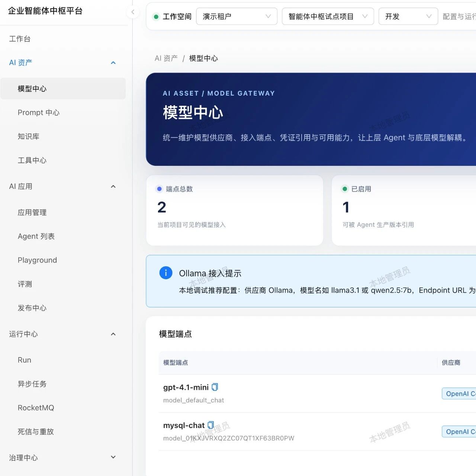Click the 端点总数 statistic card
This screenshot has height=476, width=476.
[x=235, y=210]
